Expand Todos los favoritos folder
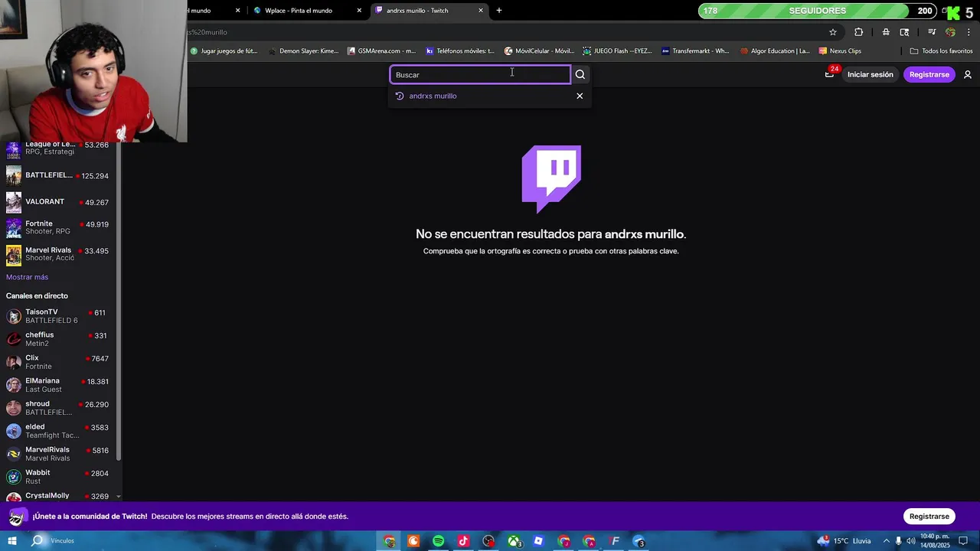 941,51
